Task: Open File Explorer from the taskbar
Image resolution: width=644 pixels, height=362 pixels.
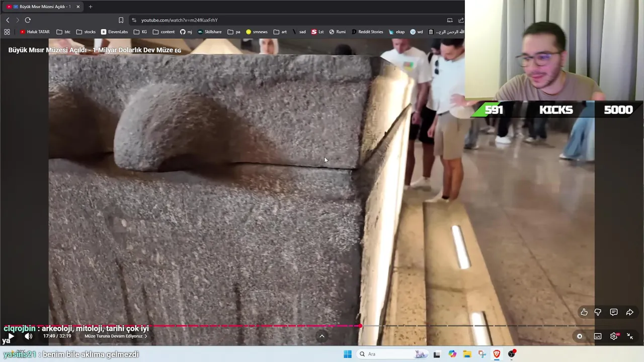Action: click(467, 354)
